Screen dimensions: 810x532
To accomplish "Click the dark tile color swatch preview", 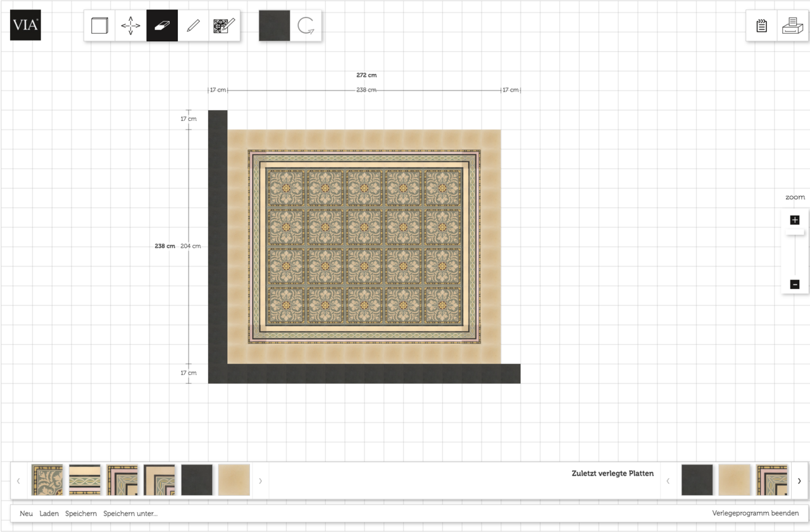I will point(274,26).
